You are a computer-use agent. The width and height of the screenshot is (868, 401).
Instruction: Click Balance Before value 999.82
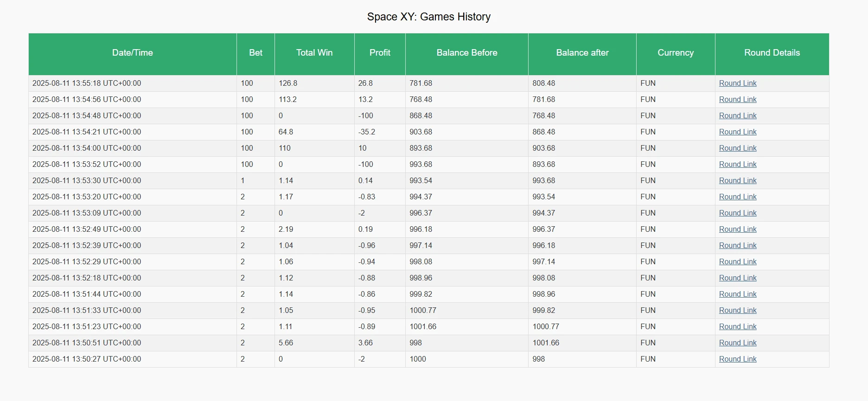pyautogui.click(x=421, y=294)
